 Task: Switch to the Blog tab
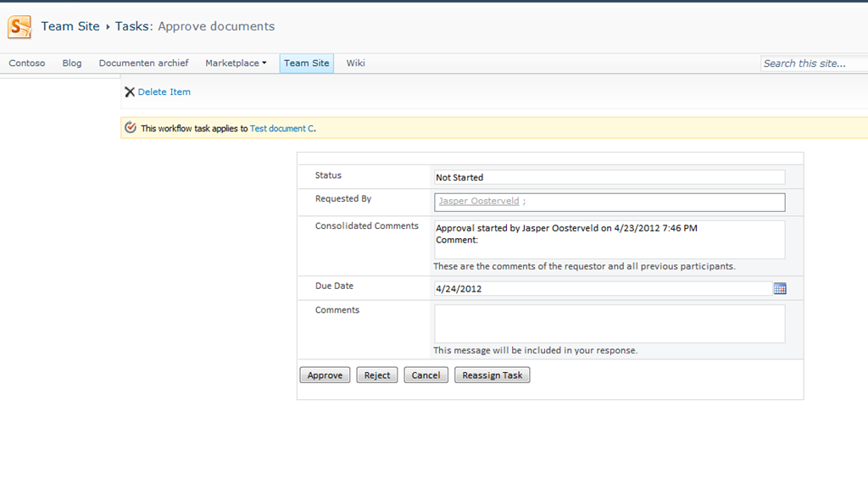tap(72, 63)
